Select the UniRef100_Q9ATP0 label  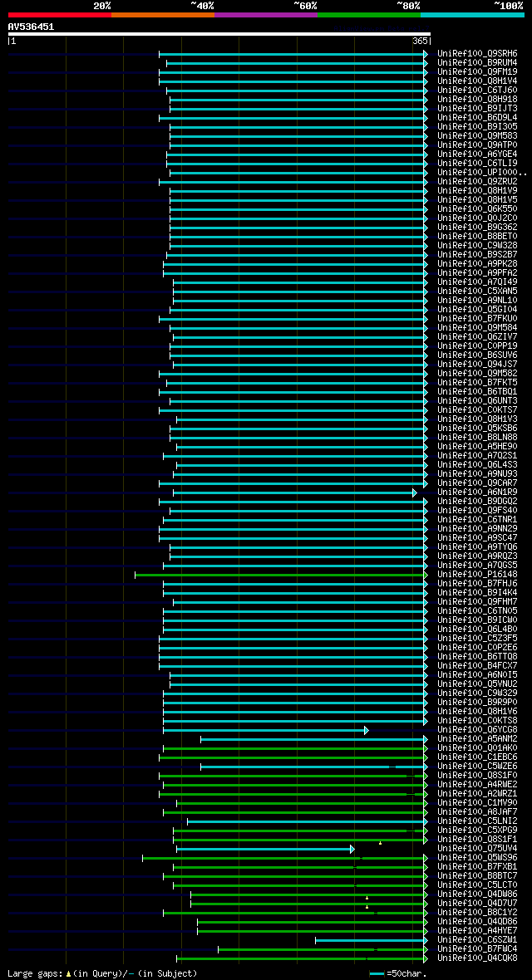coord(477,145)
